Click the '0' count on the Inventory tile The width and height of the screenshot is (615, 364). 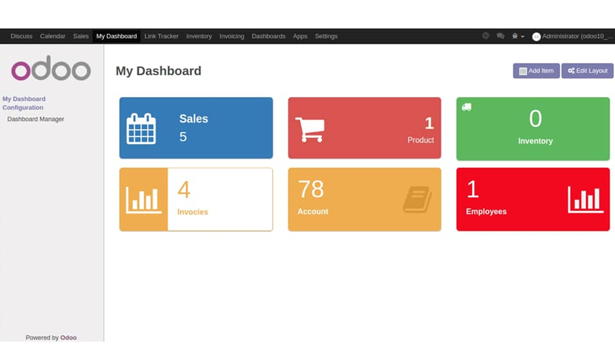coord(535,118)
